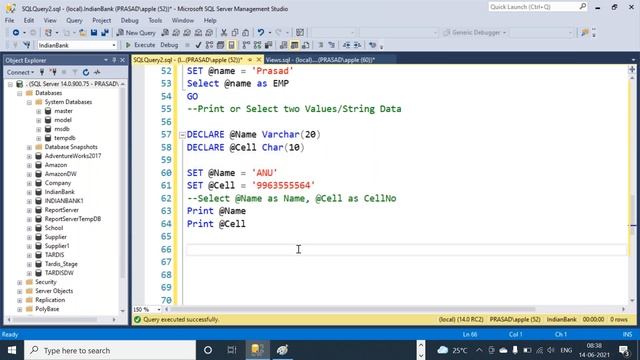The width and height of the screenshot is (640, 360).
Task: Collapse the code region at line 57
Action: [x=182, y=135]
